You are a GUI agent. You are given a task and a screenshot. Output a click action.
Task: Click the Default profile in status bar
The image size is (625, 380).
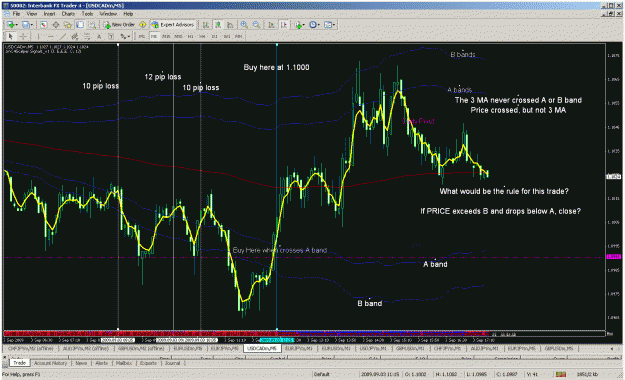pos(321,374)
